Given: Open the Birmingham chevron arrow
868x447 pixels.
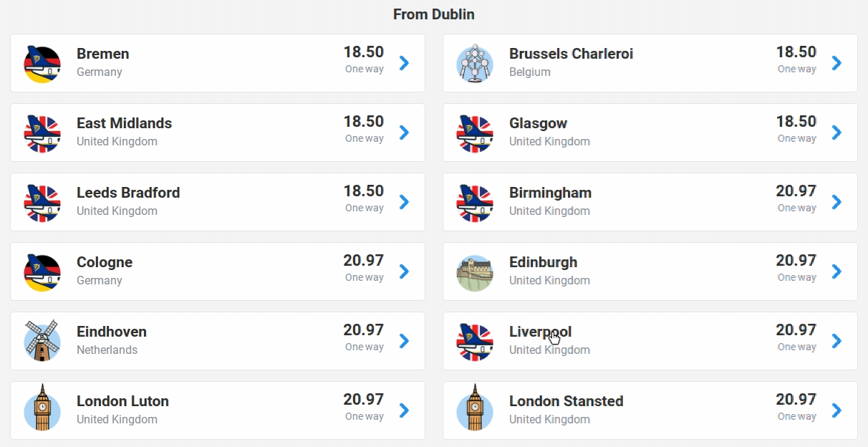Looking at the screenshot, I should click(836, 202).
